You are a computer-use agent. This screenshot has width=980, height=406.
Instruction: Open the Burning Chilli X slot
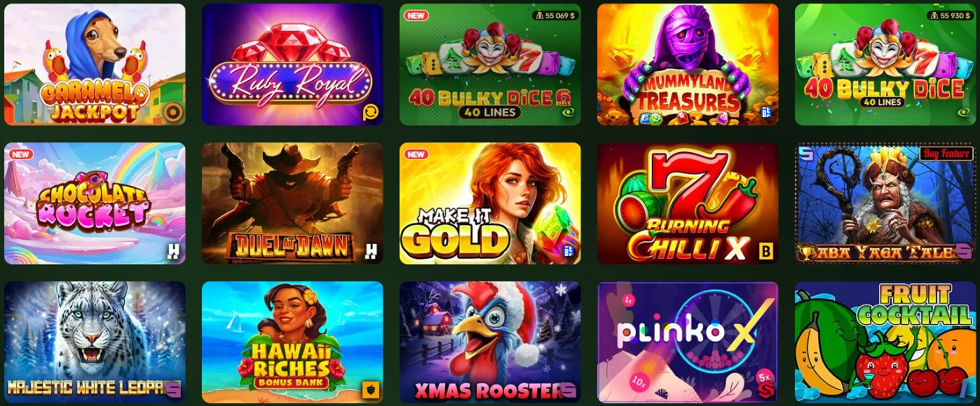[688, 203]
